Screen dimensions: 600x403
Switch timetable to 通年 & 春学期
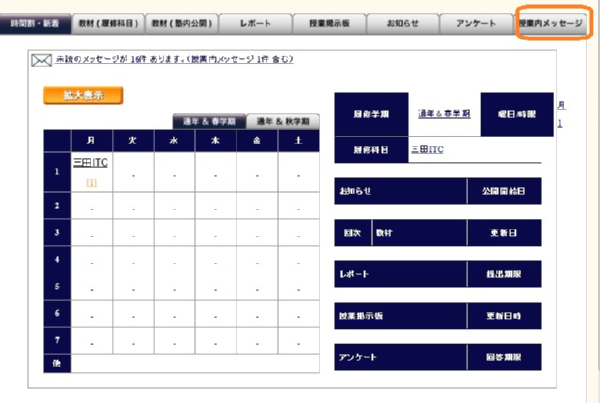point(209,121)
